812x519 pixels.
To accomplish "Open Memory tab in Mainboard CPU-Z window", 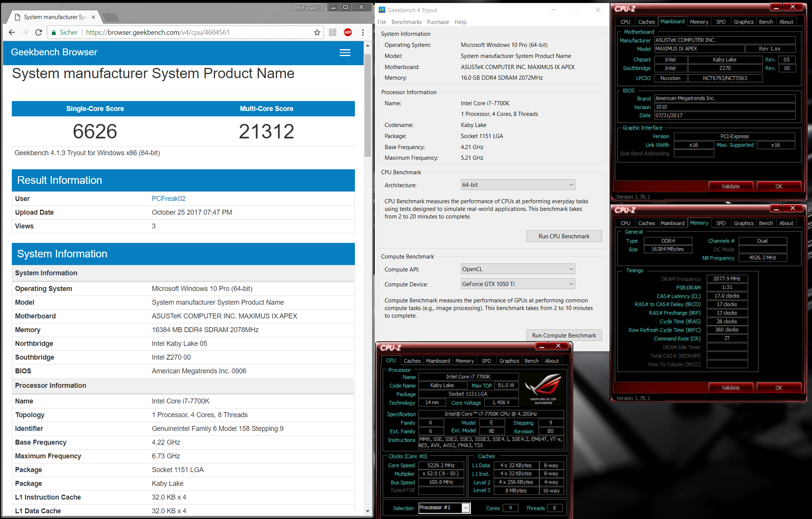I will (699, 22).
